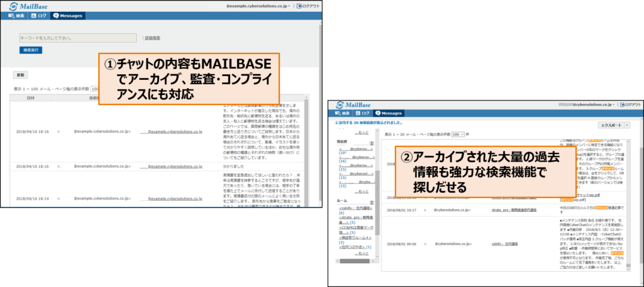Click the 日付 column header
644x287 pixels.
(31, 98)
